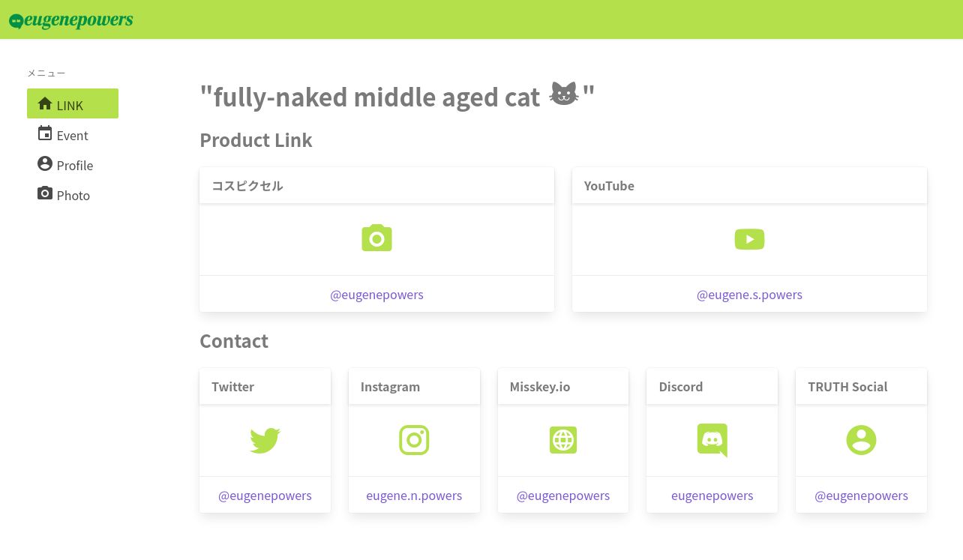Screen dimensions: 963x560
Task: Click the camera icon in コスピクセル card
Action: (376, 238)
